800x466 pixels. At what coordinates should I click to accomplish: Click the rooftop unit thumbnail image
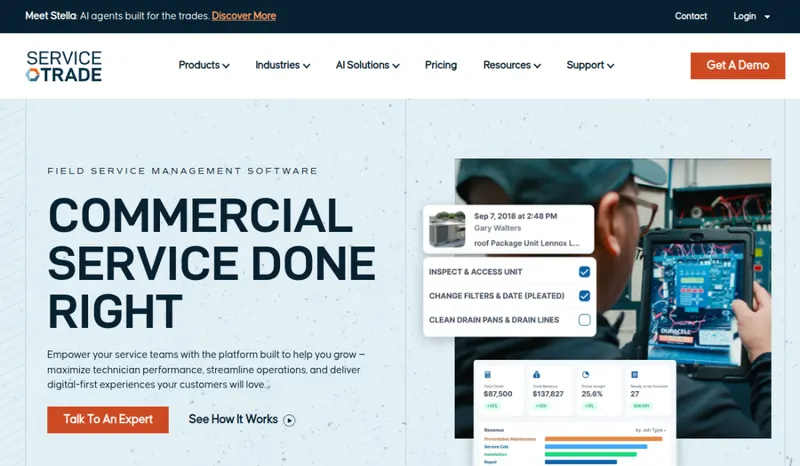click(447, 229)
